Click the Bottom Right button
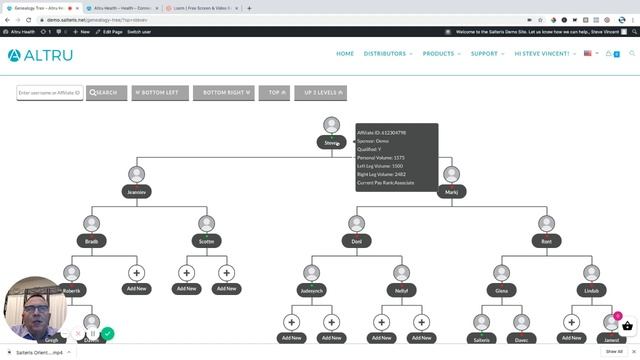 224,93
